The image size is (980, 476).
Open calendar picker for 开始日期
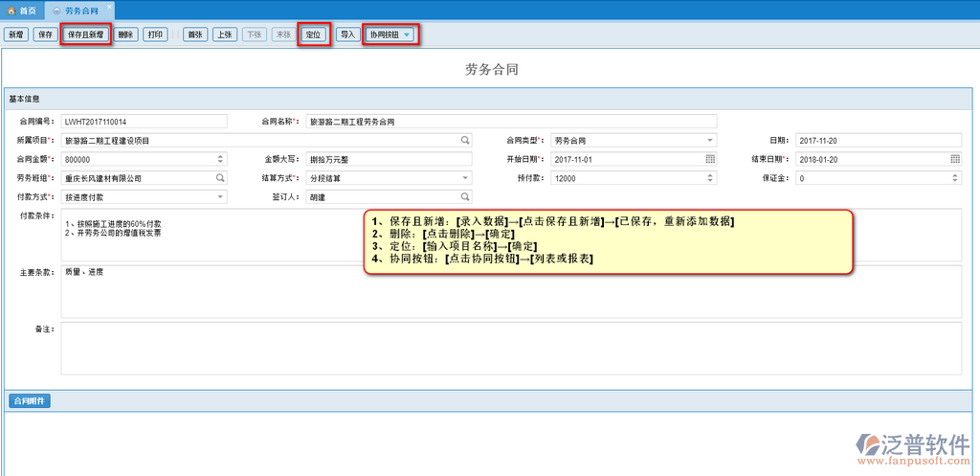click(710, 159)
